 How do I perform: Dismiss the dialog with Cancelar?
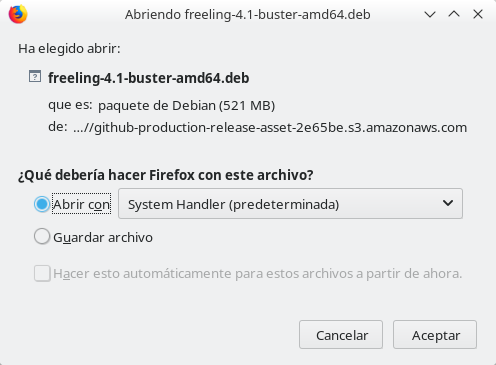click(x=341, y=335)
